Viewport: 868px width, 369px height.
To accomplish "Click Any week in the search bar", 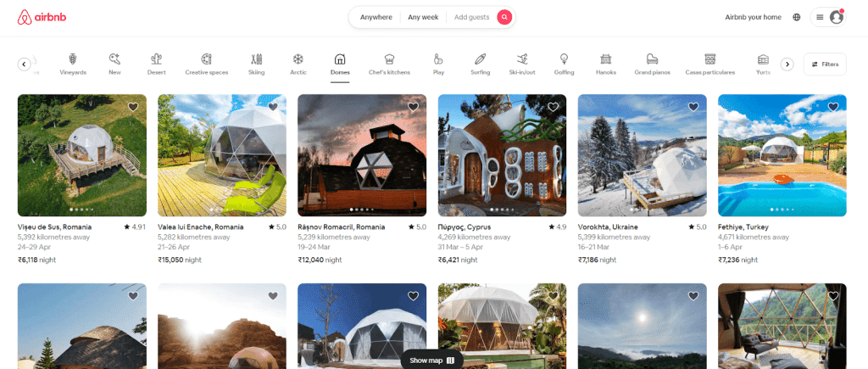I will [x=423, y=17].
